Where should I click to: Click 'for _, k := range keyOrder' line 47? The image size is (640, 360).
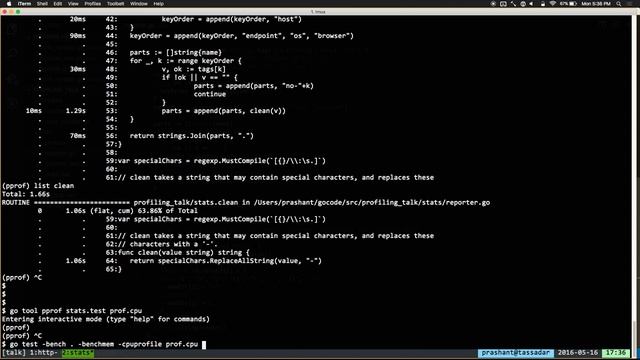tap(186, 61)
